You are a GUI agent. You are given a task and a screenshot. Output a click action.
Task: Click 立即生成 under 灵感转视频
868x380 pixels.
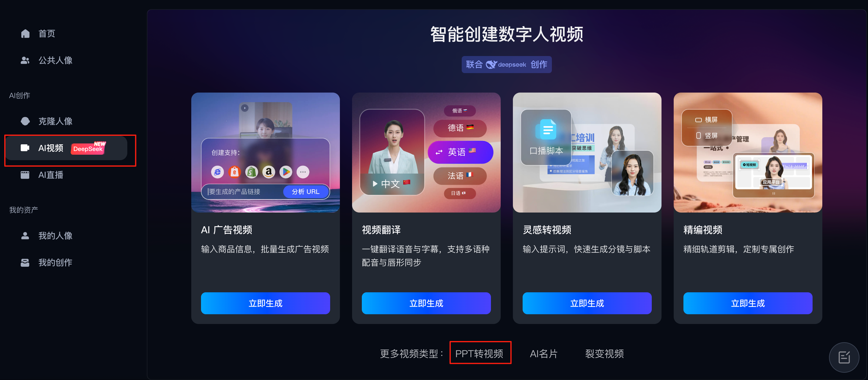[x=587, y=303]
